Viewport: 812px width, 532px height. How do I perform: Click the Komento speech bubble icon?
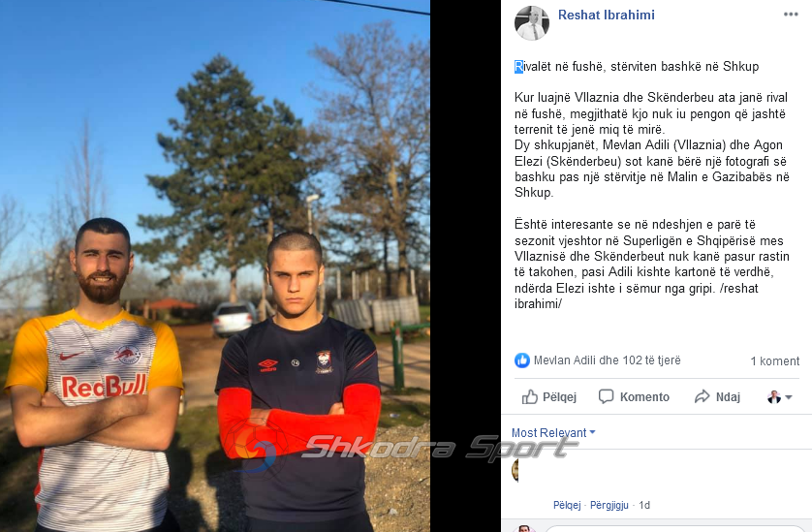[606, 396]
